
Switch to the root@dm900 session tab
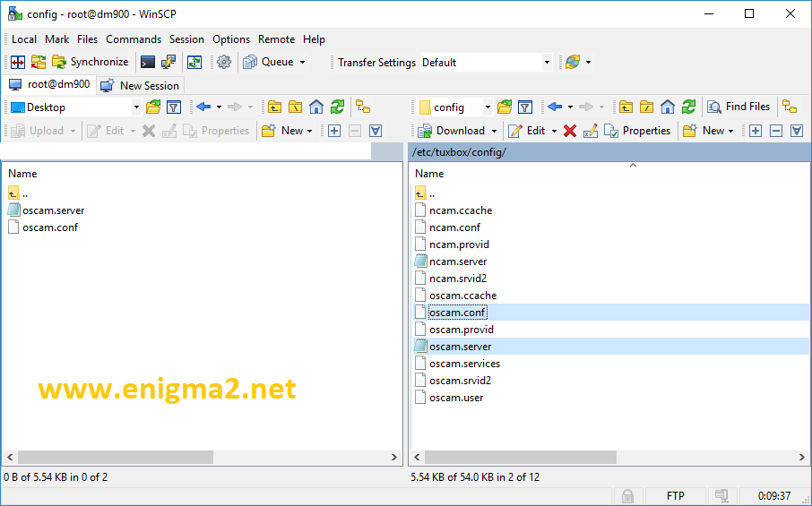(49, 84)
